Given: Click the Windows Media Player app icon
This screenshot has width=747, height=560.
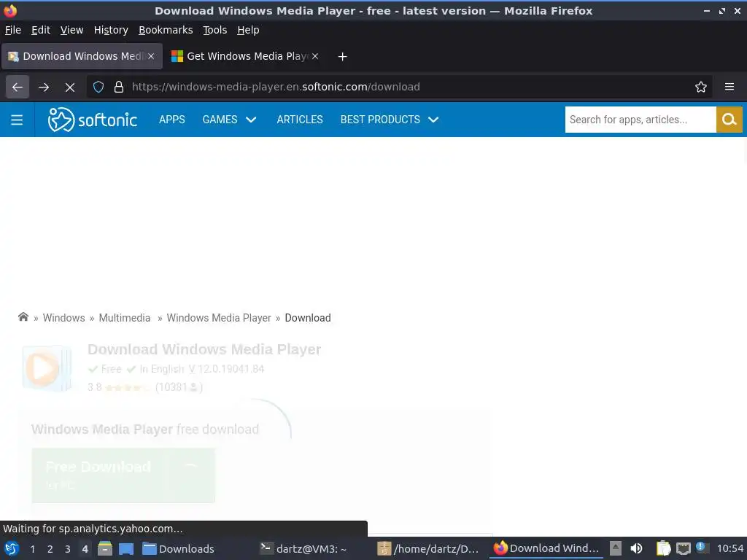Looking at the screenshot, I should tap(47, 368).
